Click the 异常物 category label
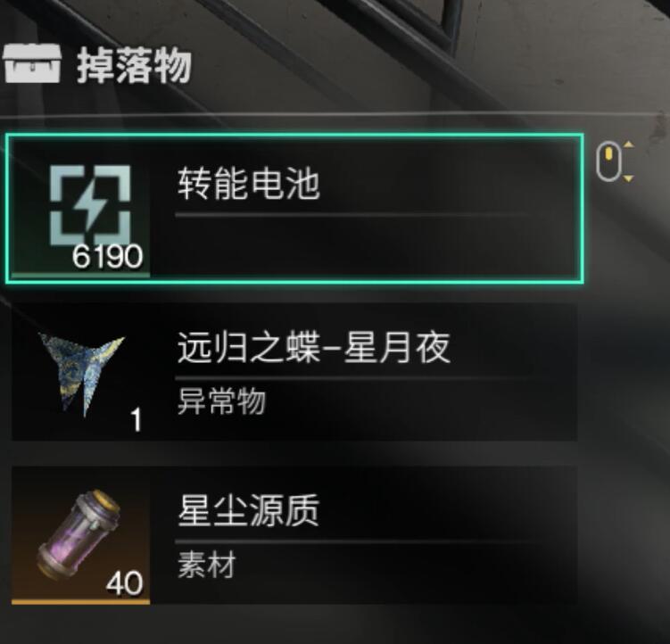670x644 pixels. coord(221,400)
